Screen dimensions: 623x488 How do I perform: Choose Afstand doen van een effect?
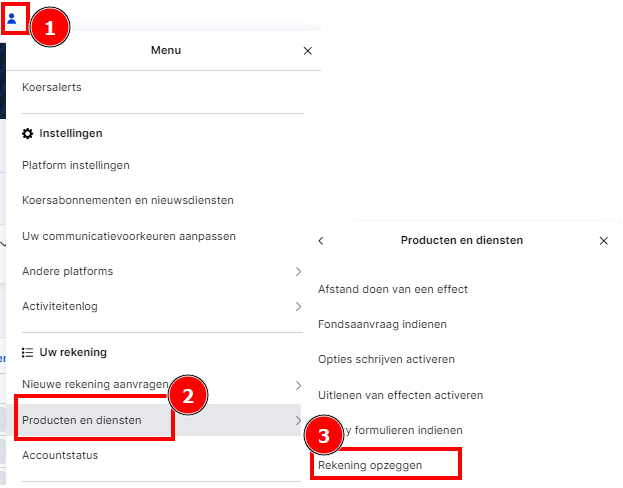[393, 289]
